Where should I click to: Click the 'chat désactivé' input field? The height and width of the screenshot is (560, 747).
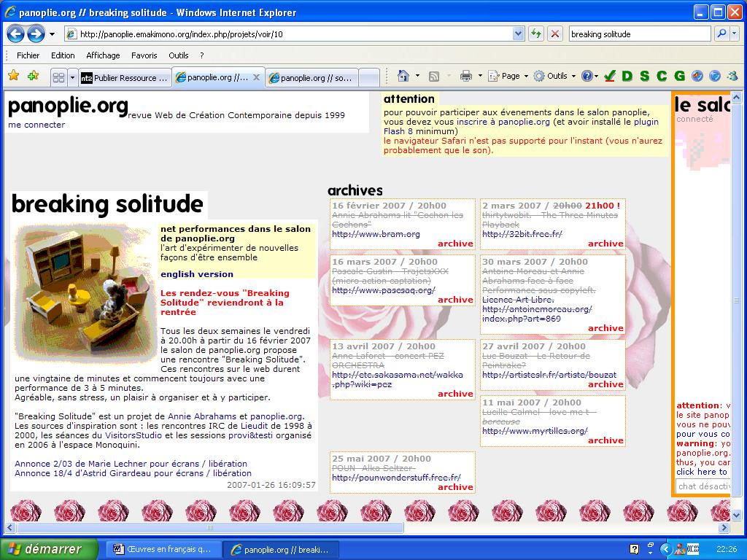click(x=703, y=486)
